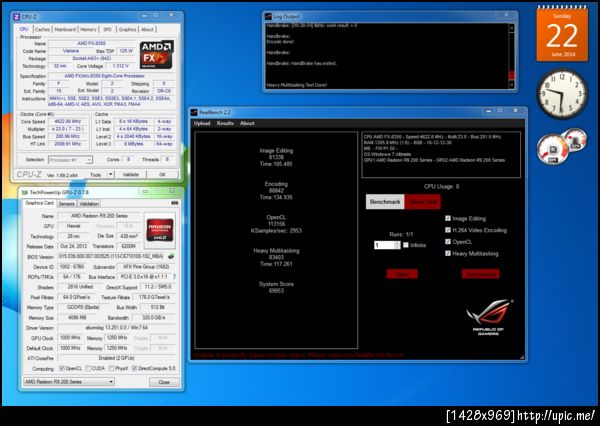Toggle CUDA checkbox in GPU-Z

click(88, 368)
